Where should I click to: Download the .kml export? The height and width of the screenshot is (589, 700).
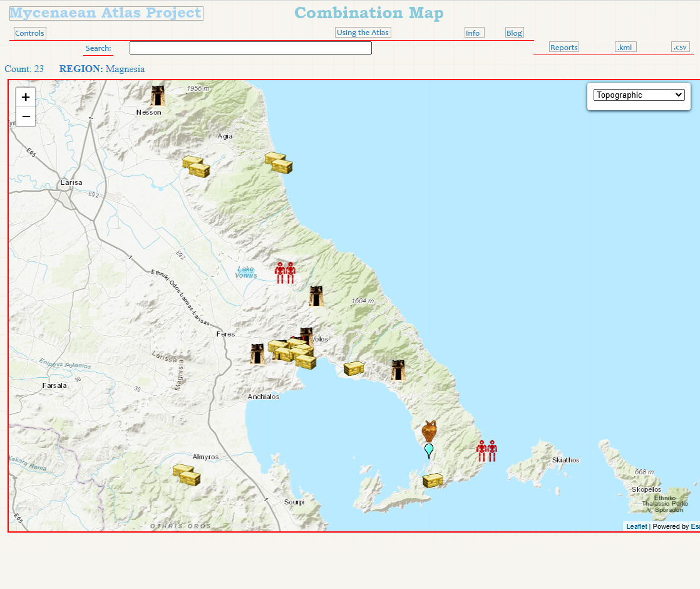[x=625, y=47]
